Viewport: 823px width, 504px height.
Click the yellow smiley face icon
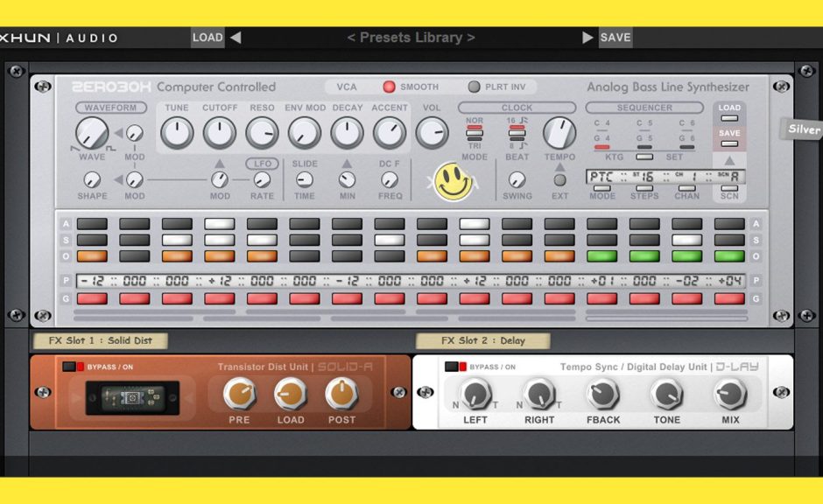coord(454,182)
